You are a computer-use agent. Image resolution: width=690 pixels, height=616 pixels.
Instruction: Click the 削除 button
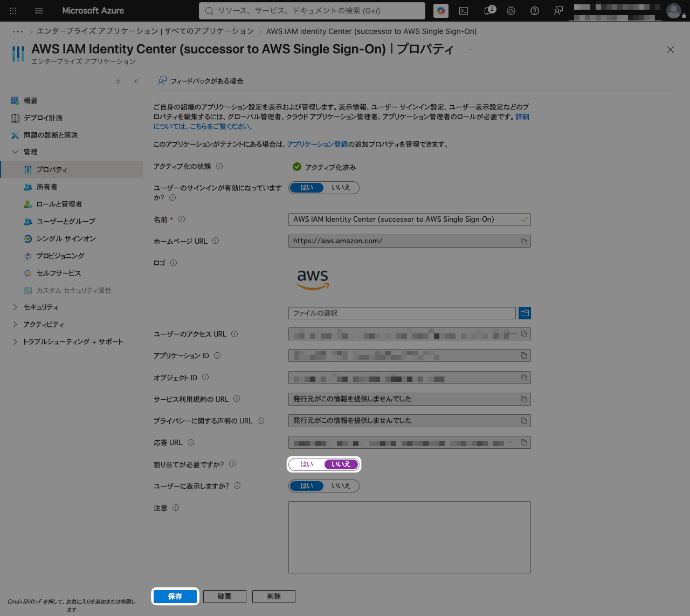coord(274,597)
